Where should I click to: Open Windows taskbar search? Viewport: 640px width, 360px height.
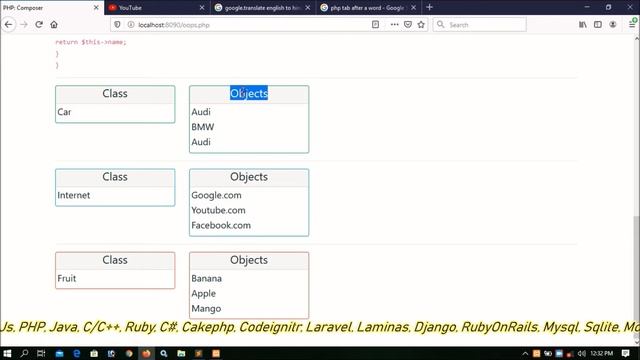(x=24, y=353)
